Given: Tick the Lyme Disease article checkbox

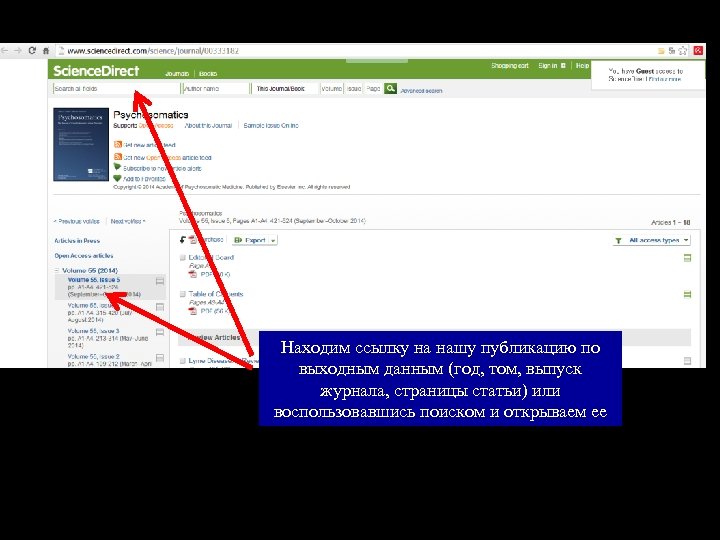Looking at the screenshot, I should click(182, 361).
